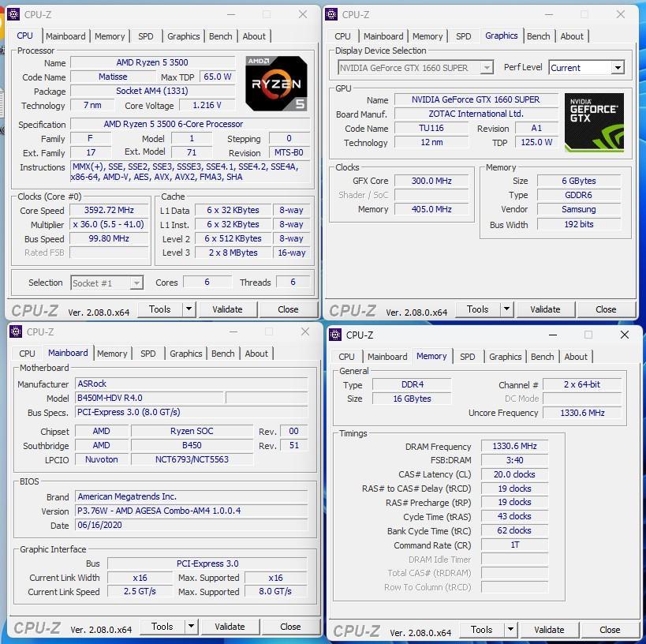
Task: Click the Close button in the Mainboard window
Action: coord(290,627)
